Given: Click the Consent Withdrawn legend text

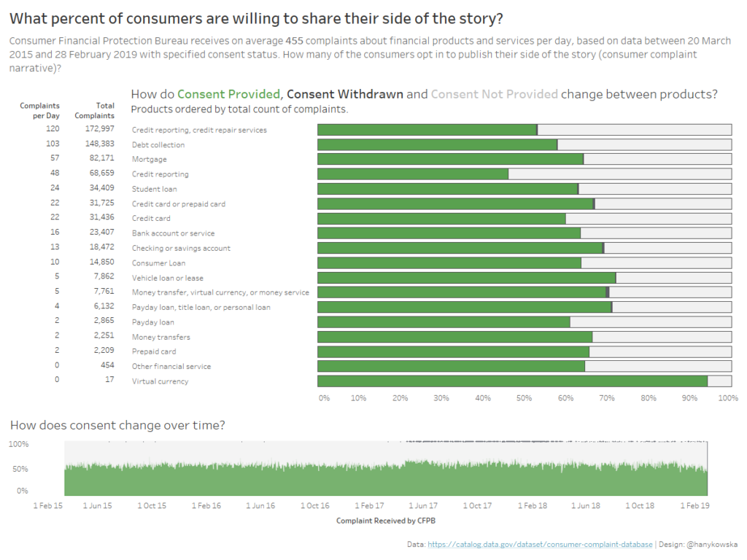Looking at the screenshot, I should (344, 94).
